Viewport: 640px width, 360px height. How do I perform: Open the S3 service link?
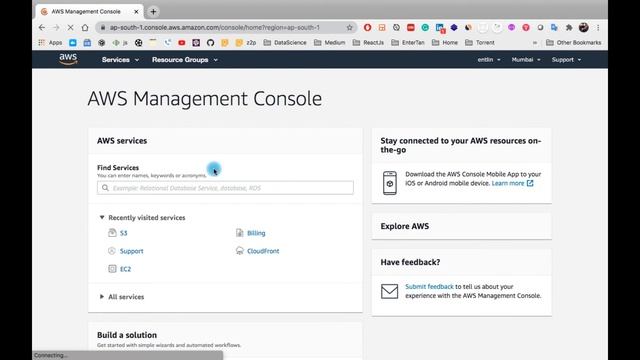click(x=124, y=233)
